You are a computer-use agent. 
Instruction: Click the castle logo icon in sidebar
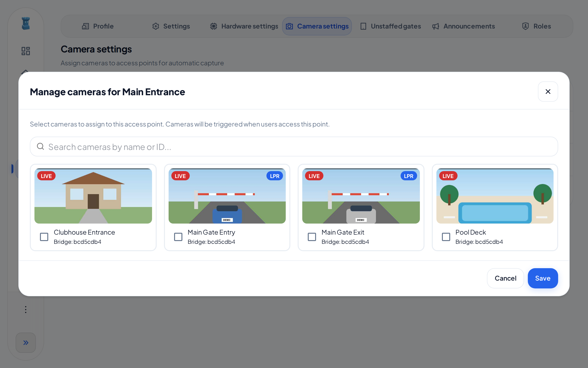[26, 23]
